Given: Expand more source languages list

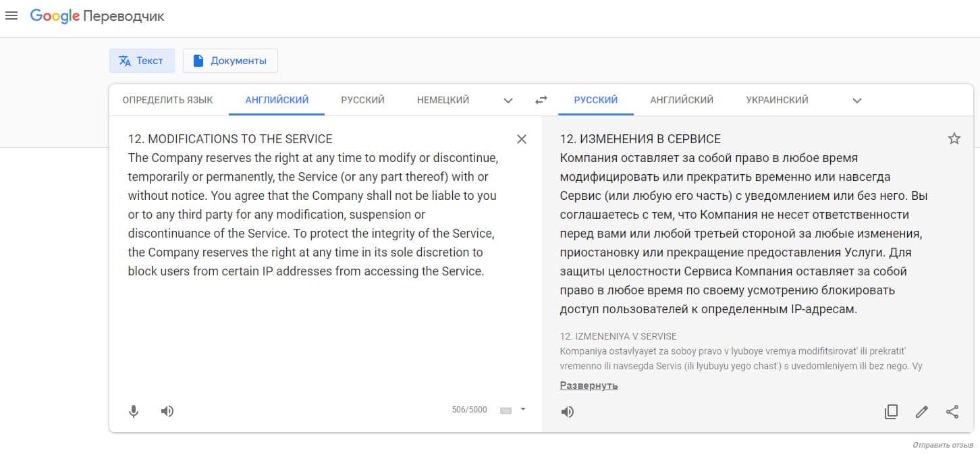Looking at the screenshot, I should [508, 101].
